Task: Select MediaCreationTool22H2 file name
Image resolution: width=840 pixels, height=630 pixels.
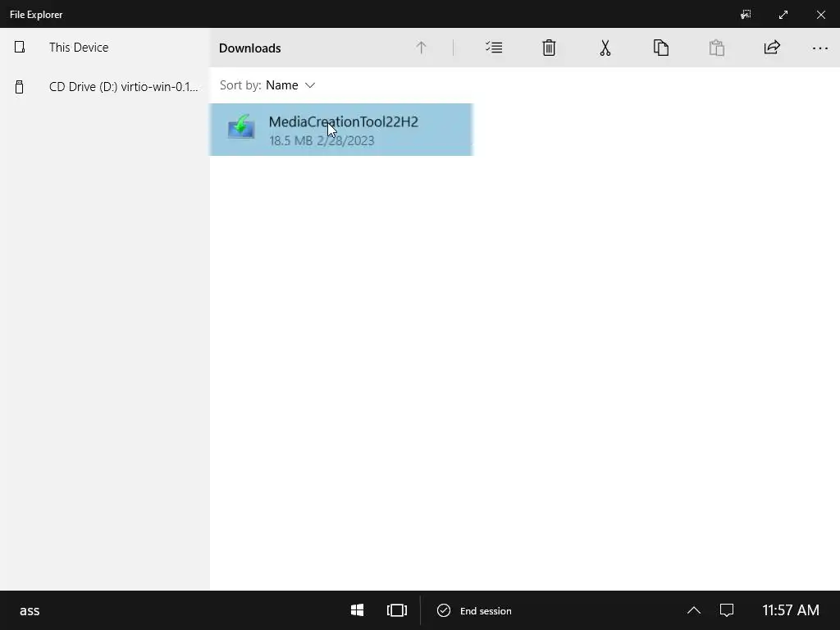Action: coord(344,121)
